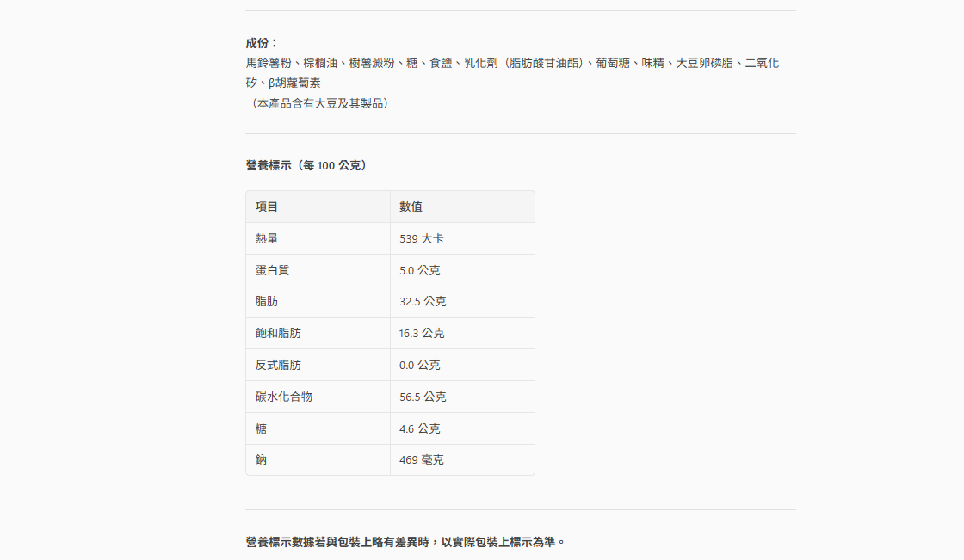Select the 反式脂肪 row label
This screenshot has width=964, height=560.
point(278,366)
